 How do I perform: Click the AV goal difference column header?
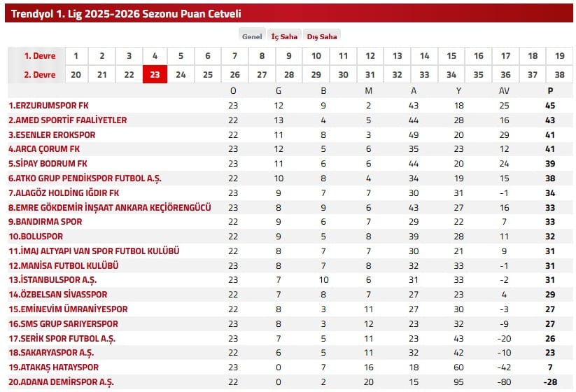click(x=505, y=91)
